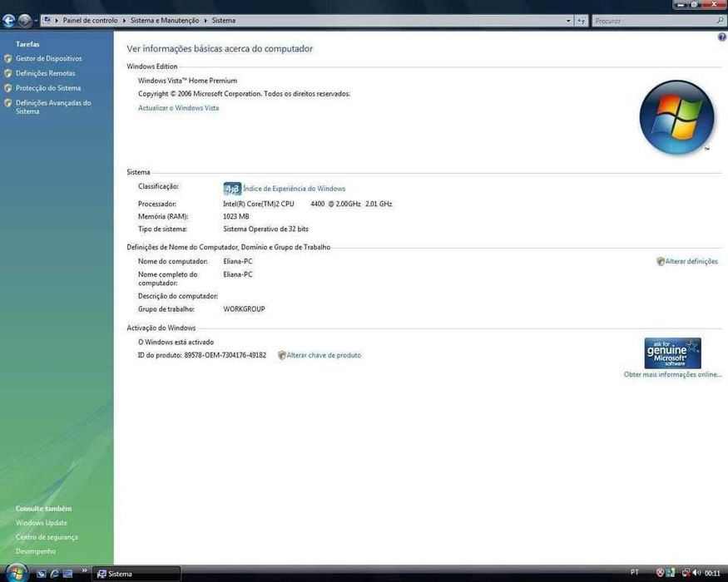Click PT language indicator in taskbar
Screen dimensions: 728x582
coord(634,572)
